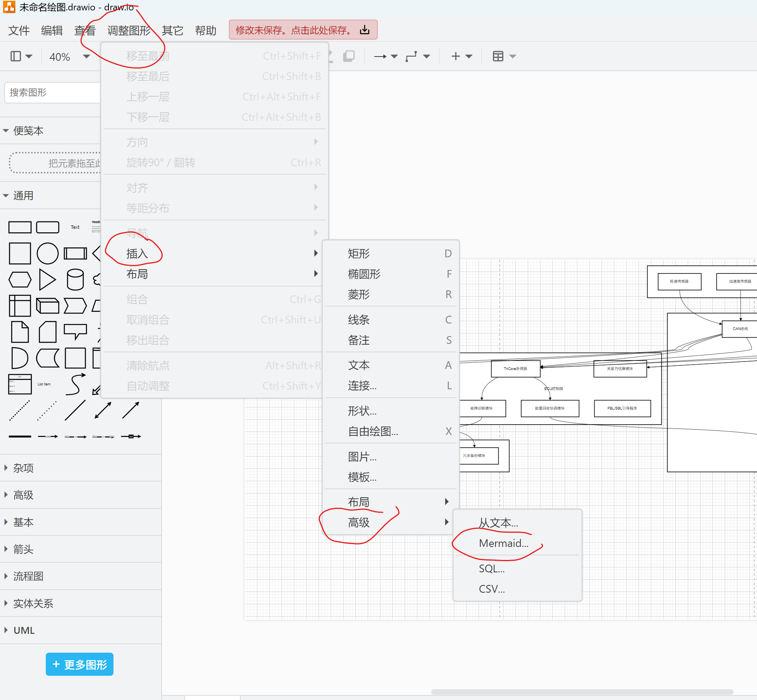This screenshot has height=700, width=757.
Task: Expand the 流程图 shape category
Action: point(28,576)
